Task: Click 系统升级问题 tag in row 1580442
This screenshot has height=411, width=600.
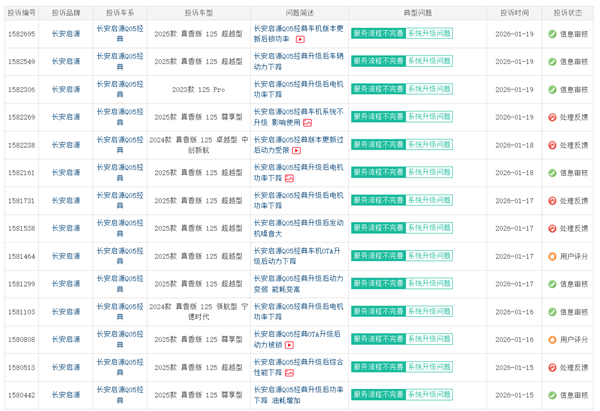Action: (428, 396)
